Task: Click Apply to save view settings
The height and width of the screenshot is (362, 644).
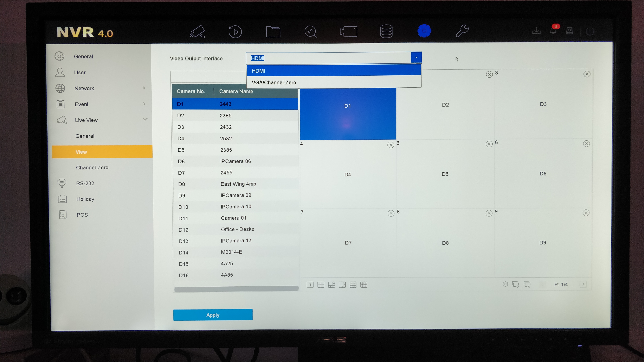Action: click(213, 315)
